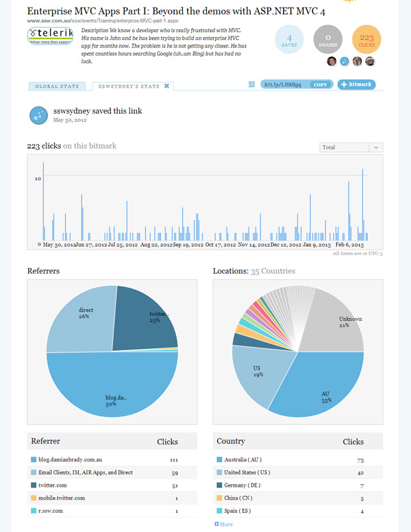This screenshot has height=532, width=411.
Task: Click the first user avatar under shares
Action: pos(332,61)
